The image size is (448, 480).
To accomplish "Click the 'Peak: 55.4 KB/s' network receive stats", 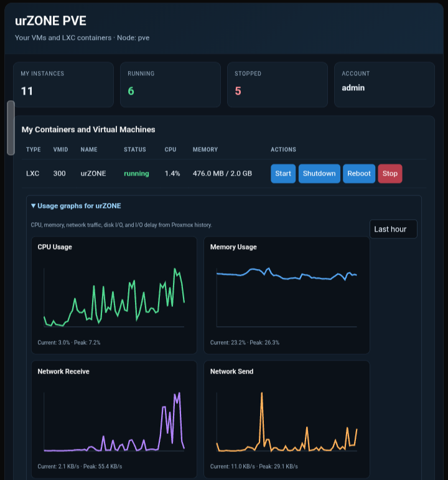I will (x=103, y=466).
